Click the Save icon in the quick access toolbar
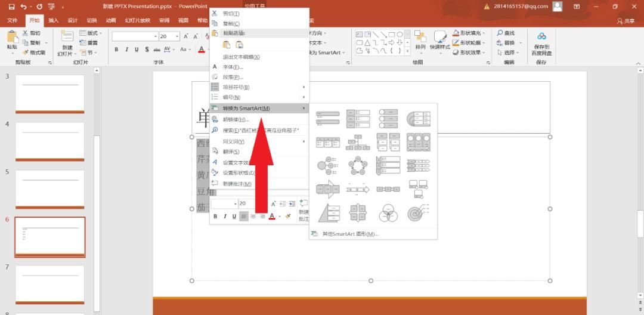 pyautogui.click(x=11, y=7)
